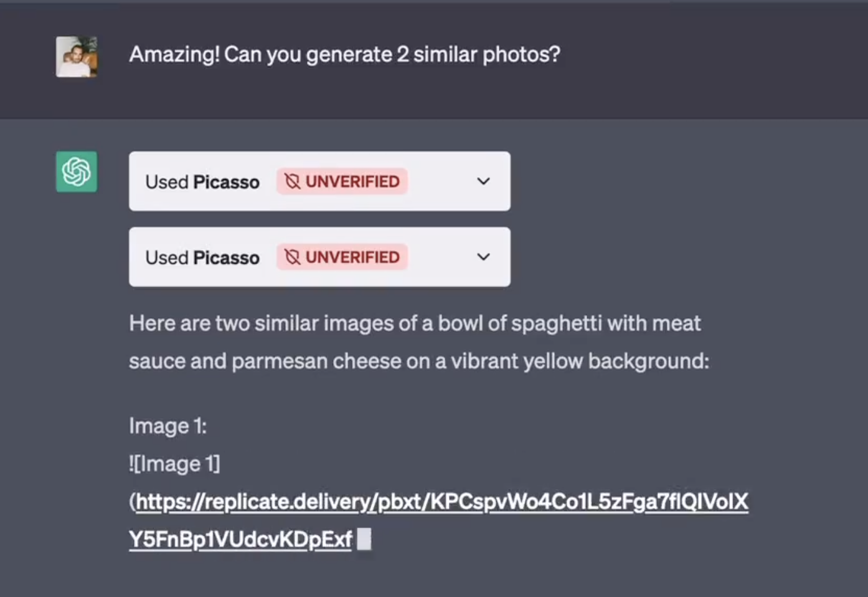The height and width of the screenshot is (597, 868).
Task: Click crossed-shield icon in second Picasso badge
Action: click(292, 257)
